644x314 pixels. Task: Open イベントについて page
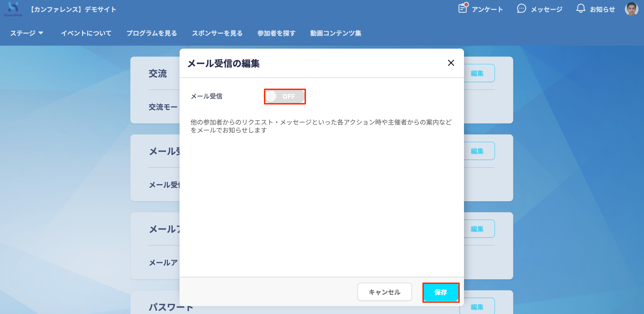86,33
